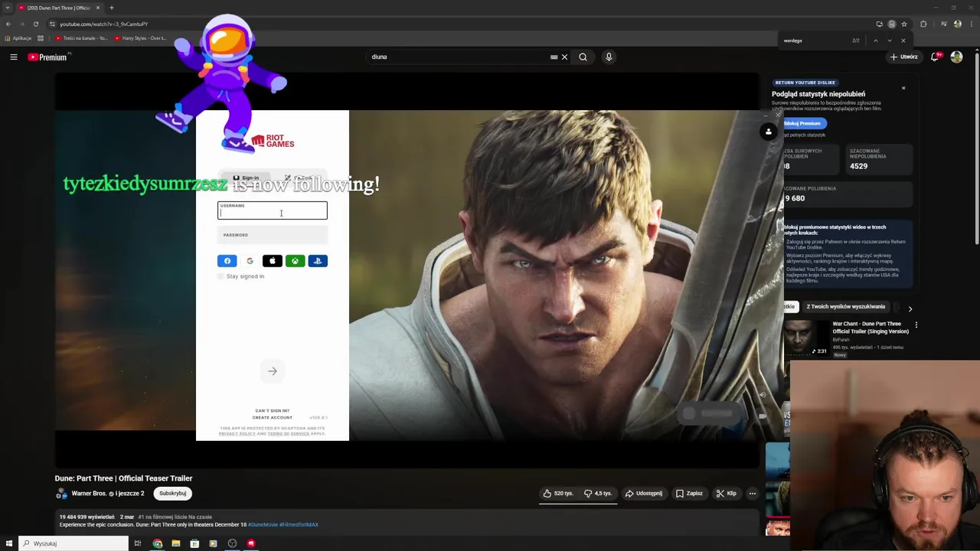
Task: Click the Riot username input field
Action: pos(273,210)
